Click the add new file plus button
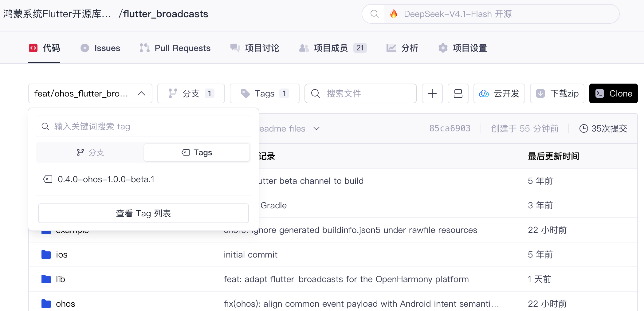644x311 pixels. [x=432, y=93]
